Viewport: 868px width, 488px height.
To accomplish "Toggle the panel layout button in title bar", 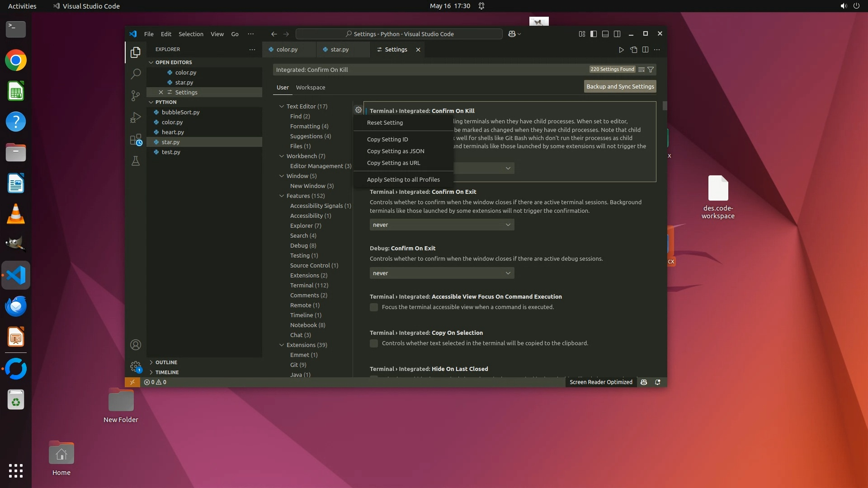I will pos(605,34).
